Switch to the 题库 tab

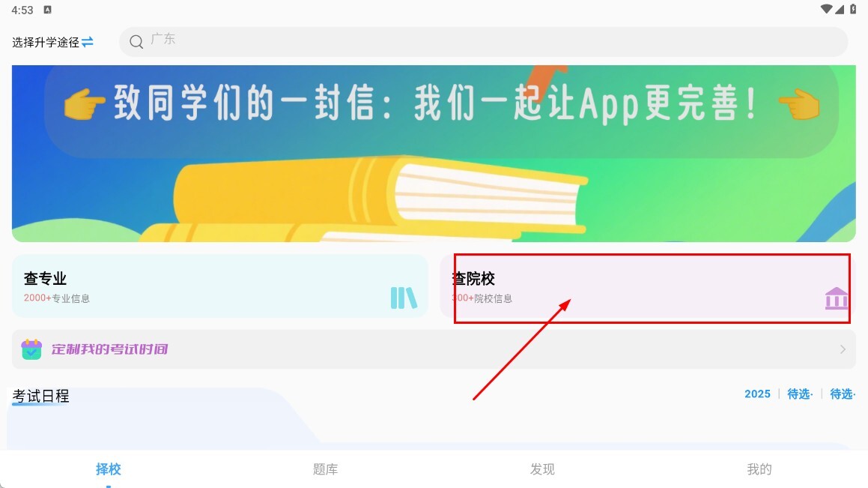click(x=326, y=469)
